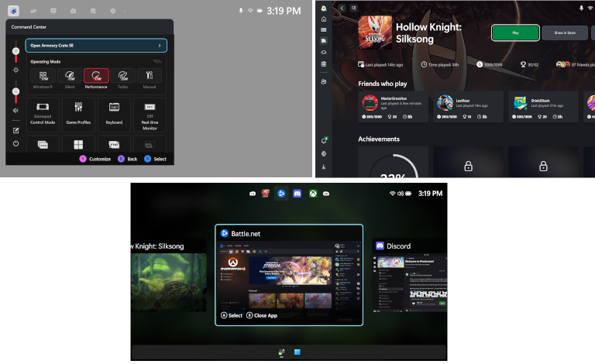Select Xbox icon in task switcher top row
Screen dimensions: 595x364
[313, 194]
